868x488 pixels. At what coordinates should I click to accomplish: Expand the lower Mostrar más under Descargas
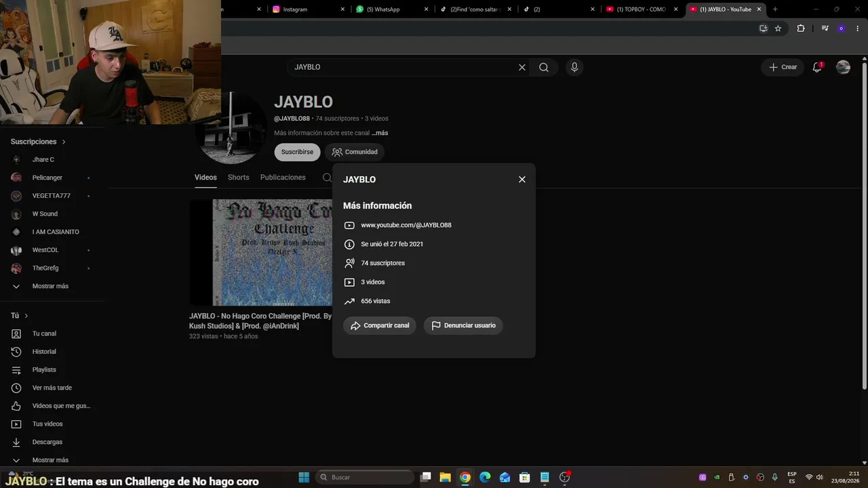click(52, 460)
